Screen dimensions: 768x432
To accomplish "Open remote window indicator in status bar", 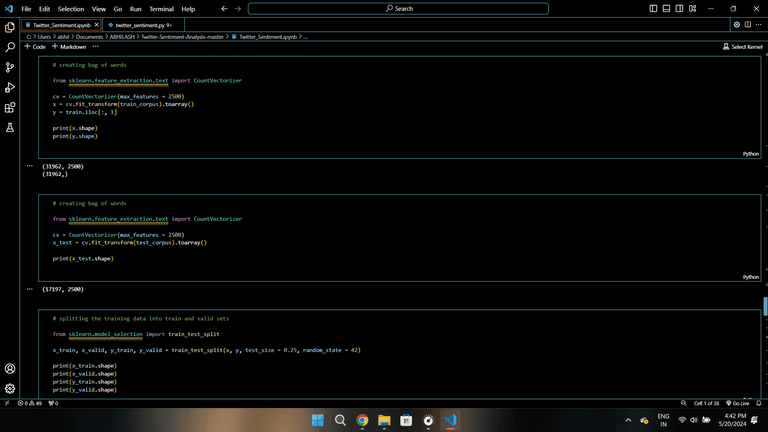I will tap(7, 403).
